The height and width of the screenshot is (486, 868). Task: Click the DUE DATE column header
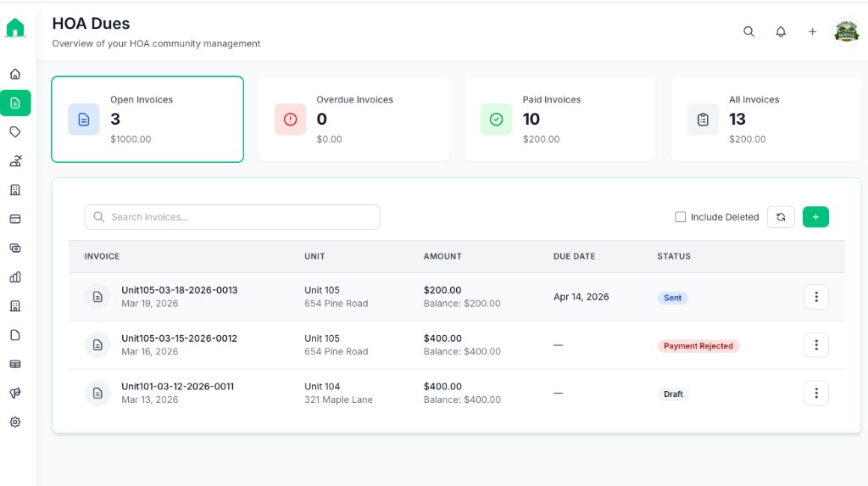pyautogui.click(x=574, y=257)
